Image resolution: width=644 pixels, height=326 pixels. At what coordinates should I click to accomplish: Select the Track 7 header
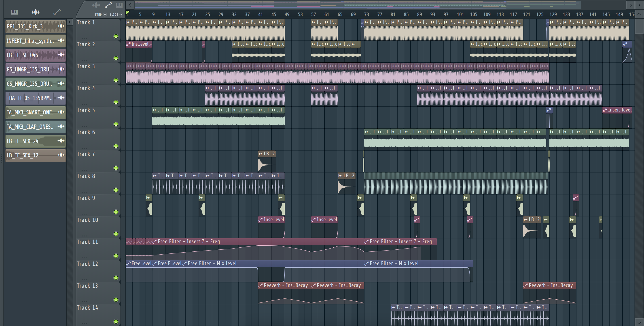(x=98, y=161)
